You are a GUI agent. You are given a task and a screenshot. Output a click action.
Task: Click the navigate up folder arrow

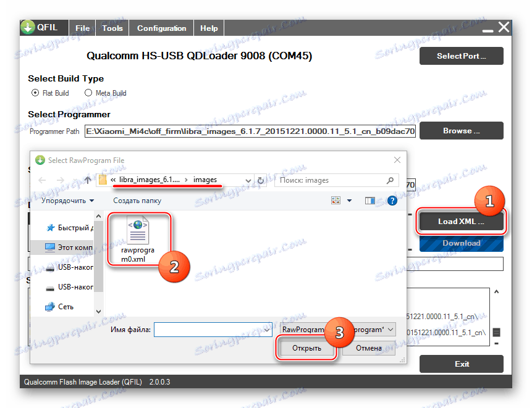click(x=87, y=180)
